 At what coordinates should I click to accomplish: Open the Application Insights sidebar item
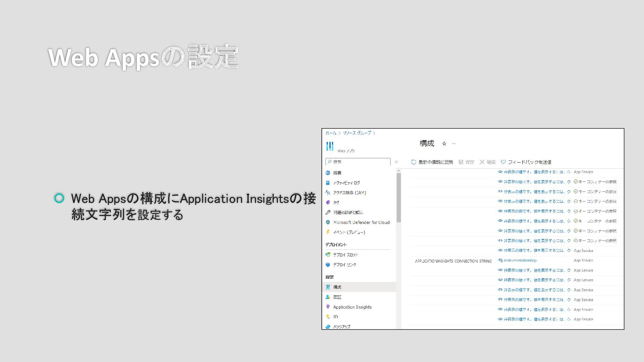tap(352, 307)
